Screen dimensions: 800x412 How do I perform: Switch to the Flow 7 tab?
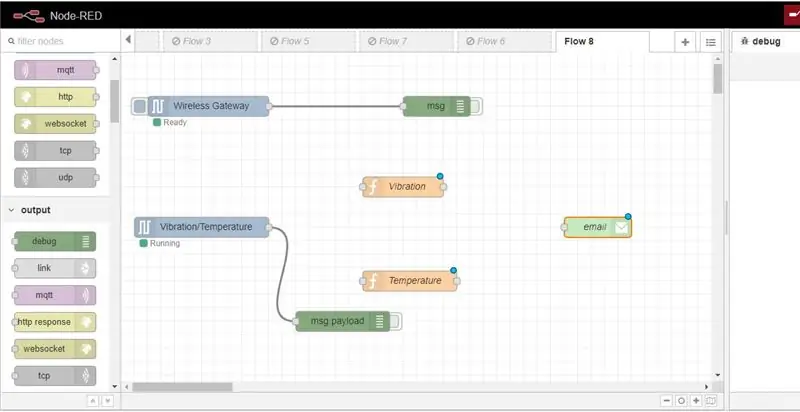(x=407, y=41)
